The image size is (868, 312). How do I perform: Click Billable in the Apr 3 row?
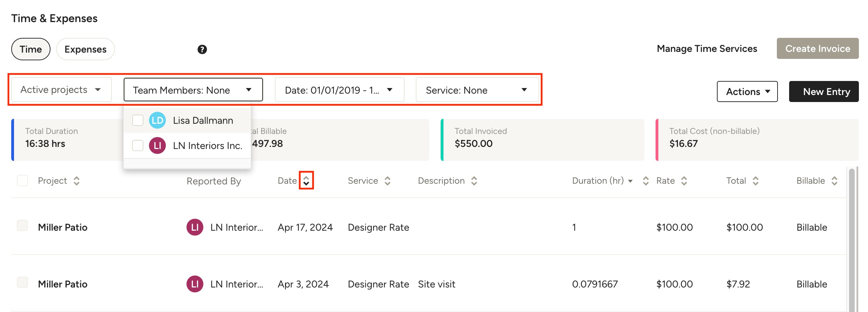[812, 284]
